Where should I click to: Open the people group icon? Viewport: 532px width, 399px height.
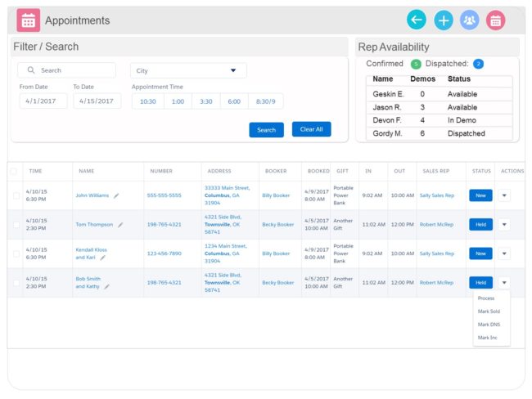click(x=470, y=20)
